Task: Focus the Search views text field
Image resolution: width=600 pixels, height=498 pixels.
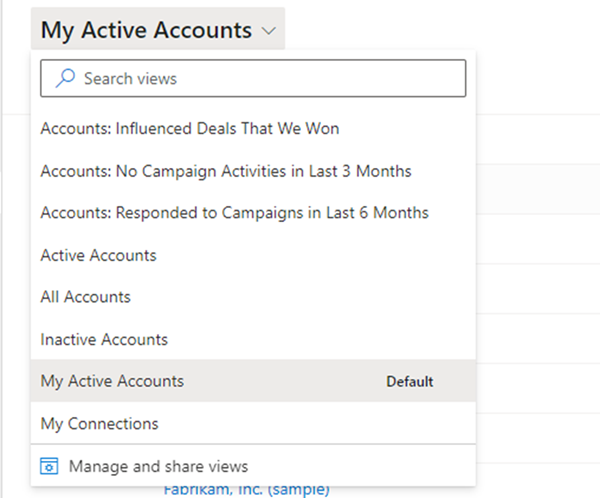Action: 260,78
